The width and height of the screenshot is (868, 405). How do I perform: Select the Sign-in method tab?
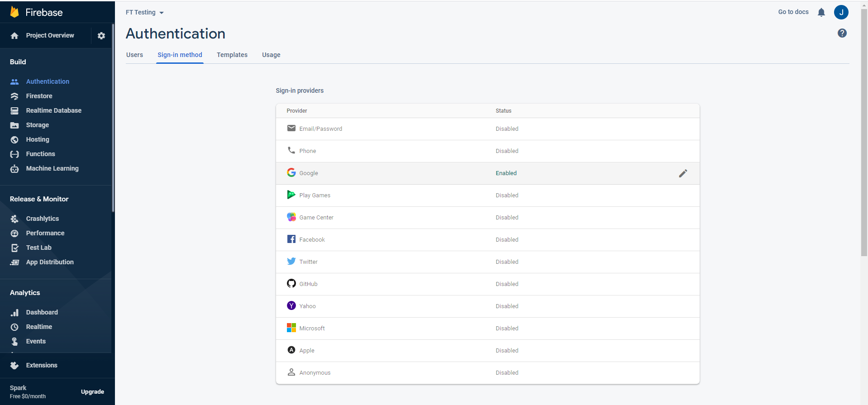[x=180, y=55]
